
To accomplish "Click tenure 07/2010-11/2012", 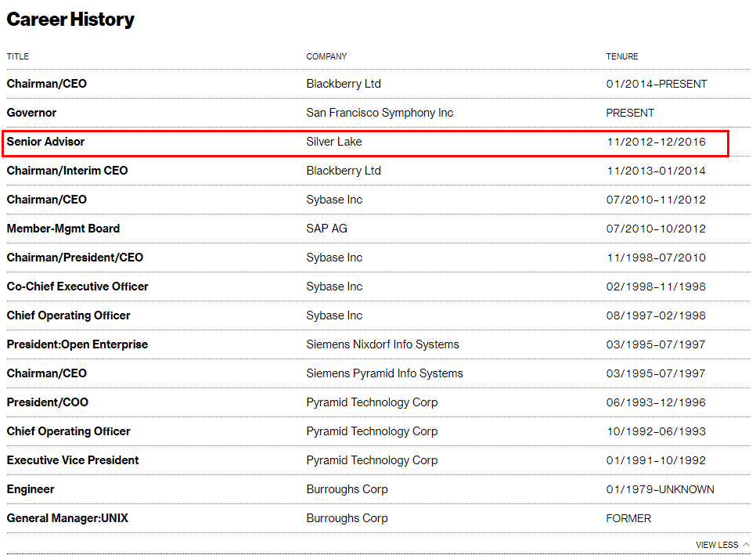I will [656, 200].
